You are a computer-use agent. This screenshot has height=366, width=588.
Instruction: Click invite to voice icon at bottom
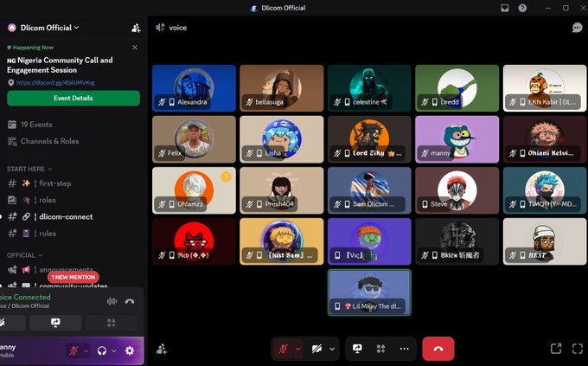tap(162, 349)
